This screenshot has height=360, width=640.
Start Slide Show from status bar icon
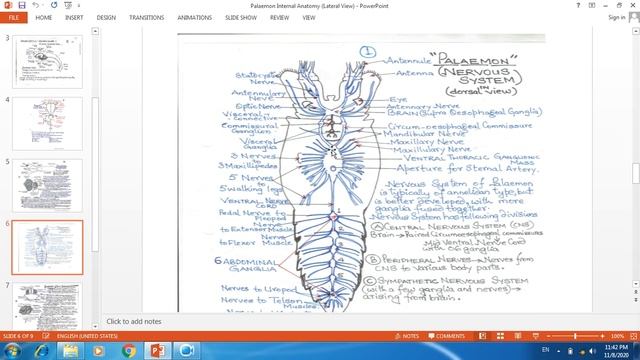[x=536, y=336]
